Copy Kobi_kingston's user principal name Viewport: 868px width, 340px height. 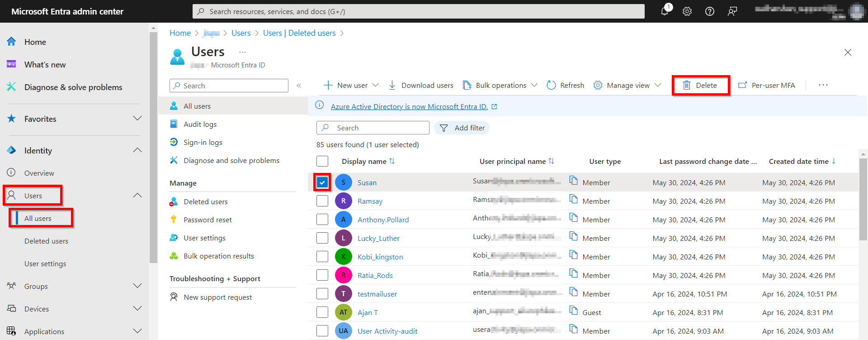(573, 254)
